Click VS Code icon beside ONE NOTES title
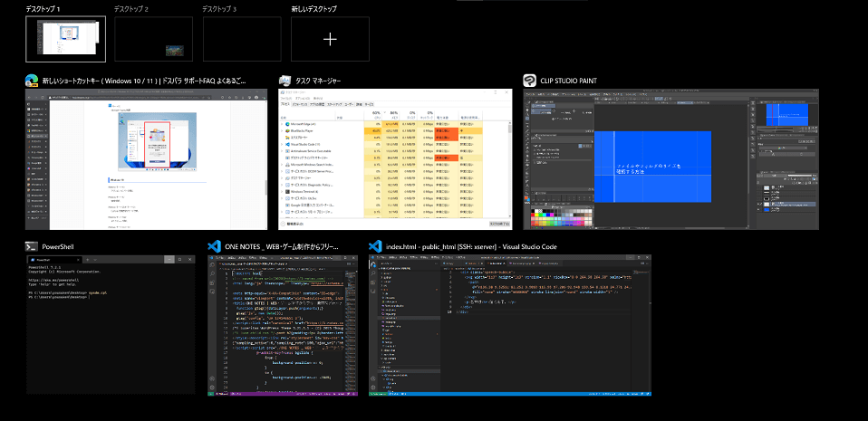The image size is (868, 421). [x=214, y=247]
